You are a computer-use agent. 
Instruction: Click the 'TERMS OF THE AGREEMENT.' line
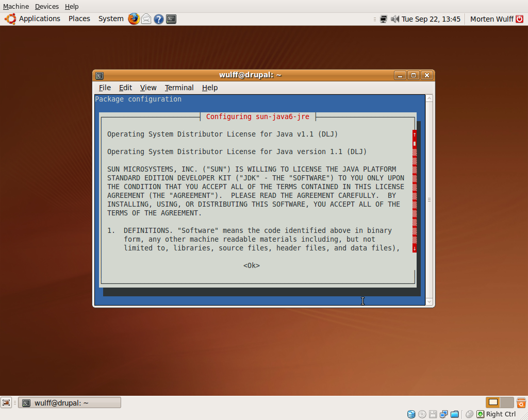154,213
